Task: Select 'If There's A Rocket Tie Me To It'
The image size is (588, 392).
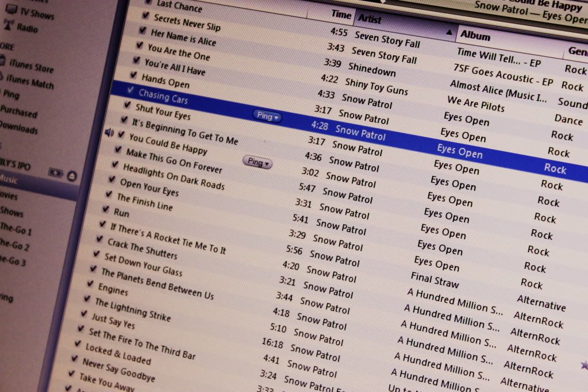Action: point(168,239)
